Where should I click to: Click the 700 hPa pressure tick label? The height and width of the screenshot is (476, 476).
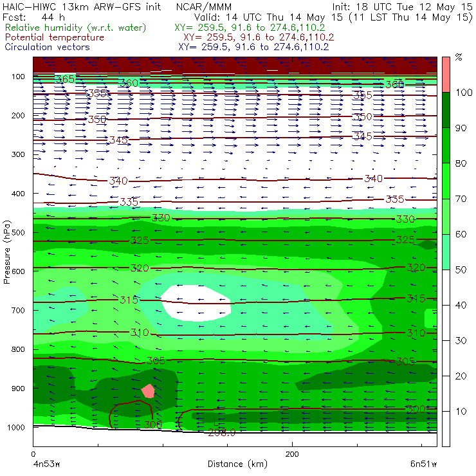click(18, 311)
